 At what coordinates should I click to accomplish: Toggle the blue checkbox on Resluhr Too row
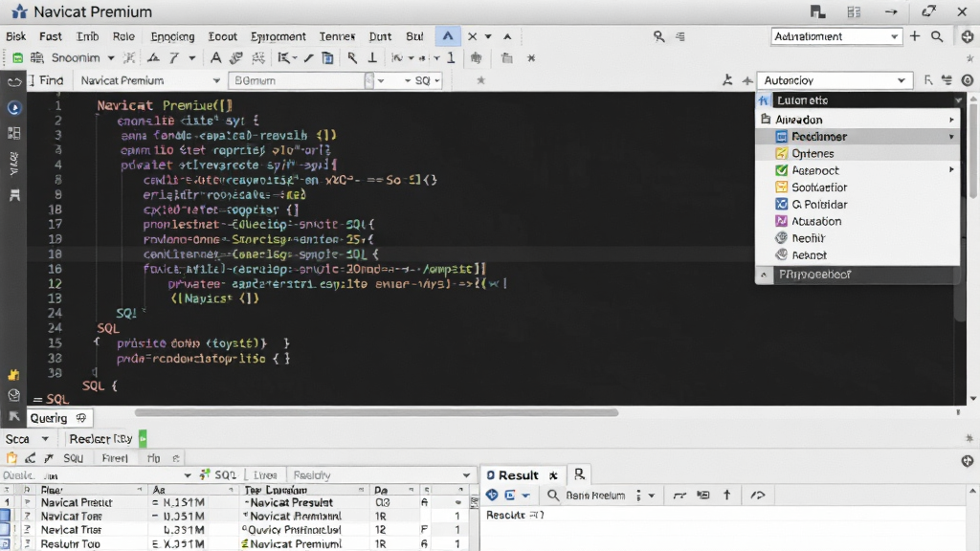5,543
